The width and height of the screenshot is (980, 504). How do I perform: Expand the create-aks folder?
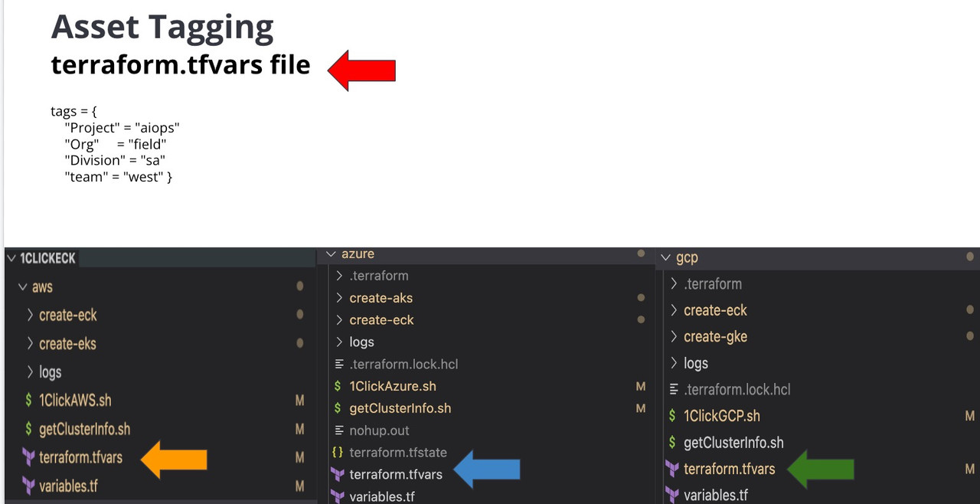[x=339, y=298]
